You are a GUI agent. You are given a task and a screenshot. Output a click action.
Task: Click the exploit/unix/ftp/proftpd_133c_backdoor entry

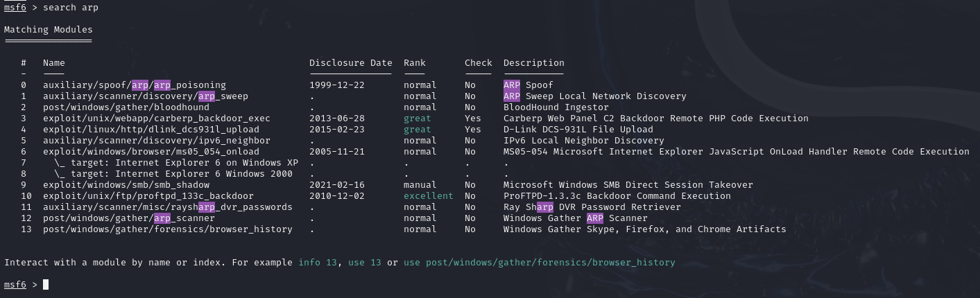[148, 196]
